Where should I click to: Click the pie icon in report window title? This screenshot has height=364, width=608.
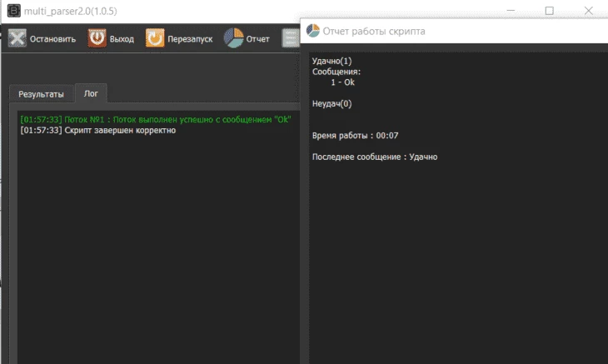[x=313, y=31]
